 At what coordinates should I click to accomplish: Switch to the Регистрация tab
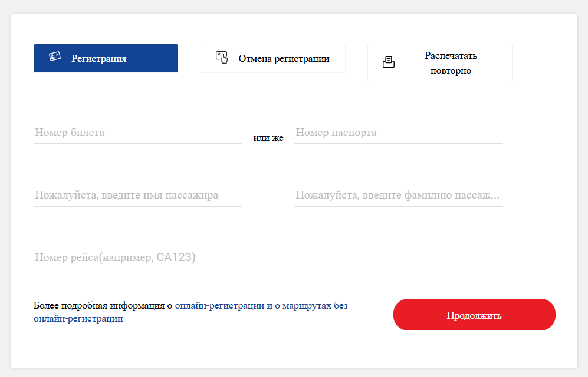pos(106,58)
